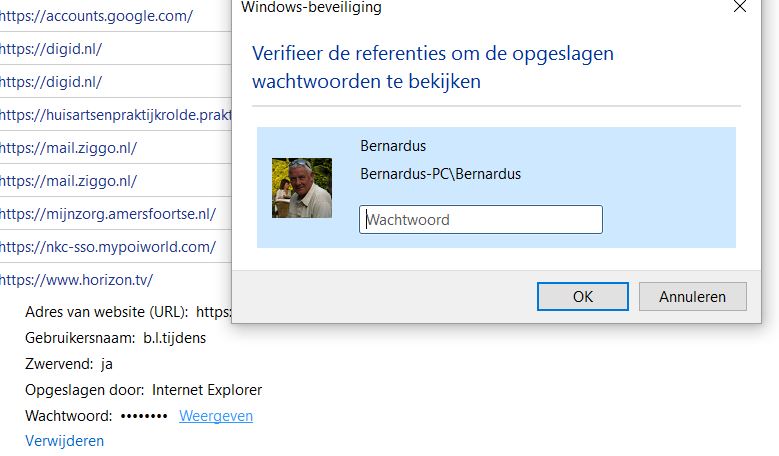Click the masked password dots
The image size is (779, 456).
click(x=144, y=416)
